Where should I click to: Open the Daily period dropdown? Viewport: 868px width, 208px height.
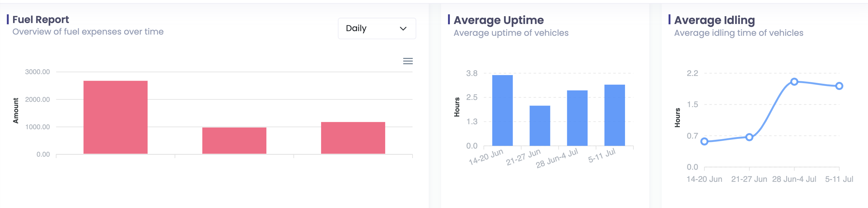point(376,28)
